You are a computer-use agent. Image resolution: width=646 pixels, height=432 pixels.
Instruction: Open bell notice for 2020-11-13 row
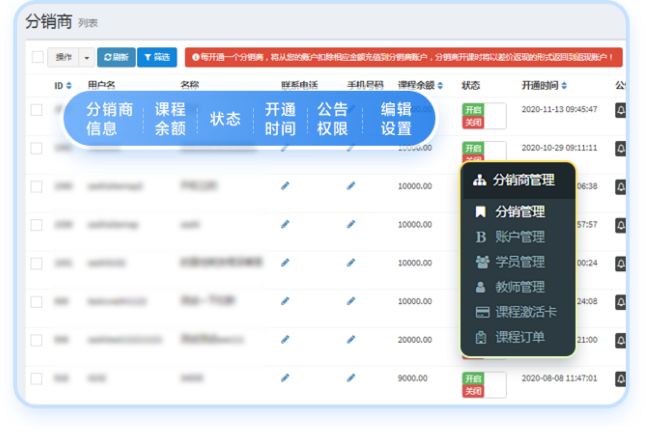(x=620, y=110)
